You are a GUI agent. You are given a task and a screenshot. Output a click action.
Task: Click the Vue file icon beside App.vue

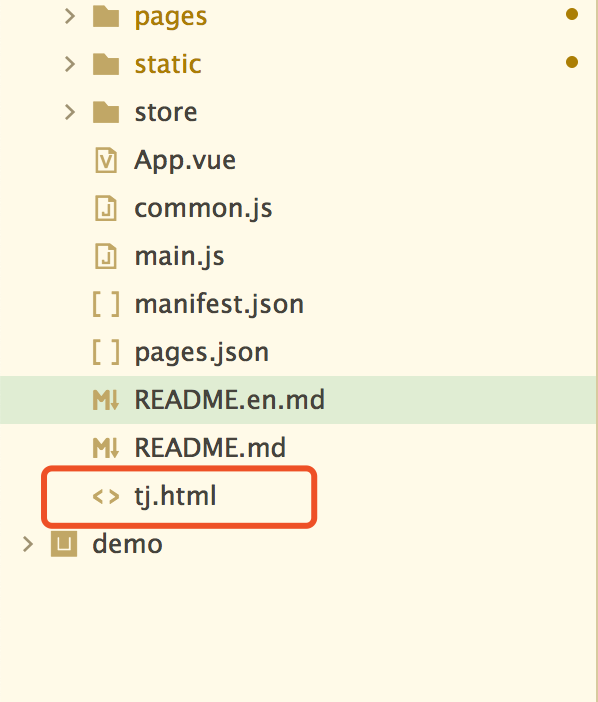106,160
